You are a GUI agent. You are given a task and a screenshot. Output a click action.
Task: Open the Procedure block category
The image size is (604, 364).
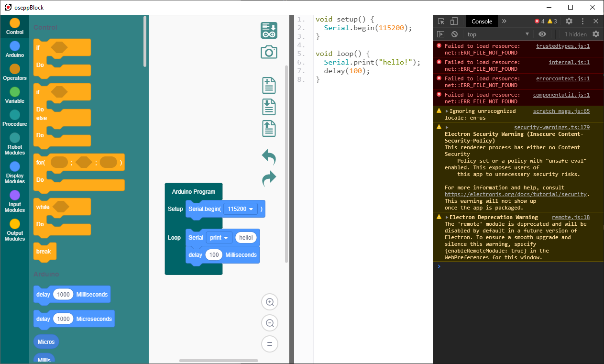pos(15,119)
